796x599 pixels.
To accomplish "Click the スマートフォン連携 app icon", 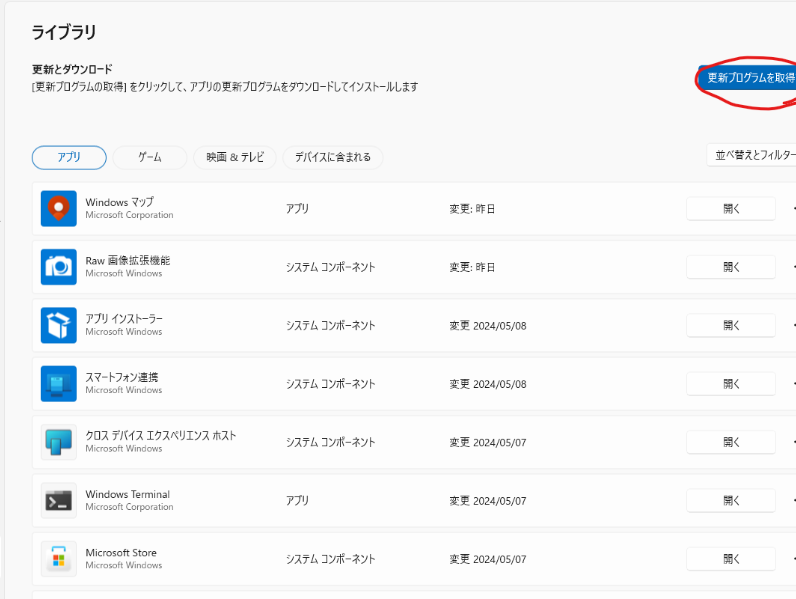I will tap(59, 384).
